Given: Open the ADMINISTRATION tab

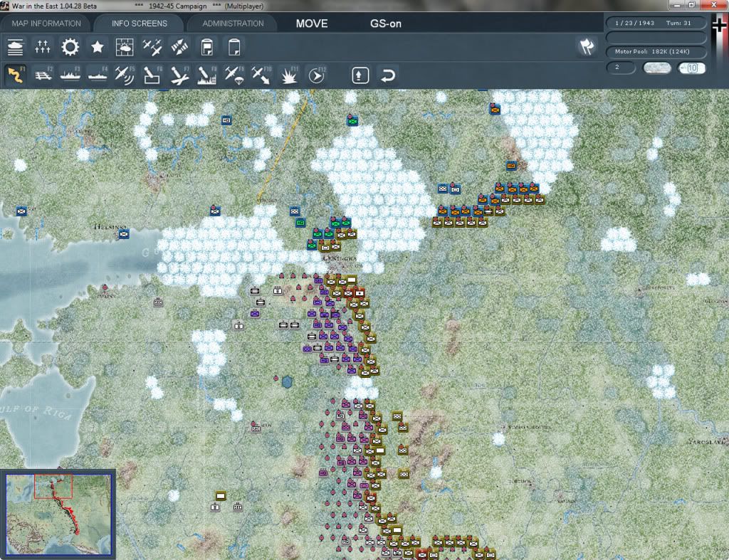Looking at the screenshot, I should (233, 23).
